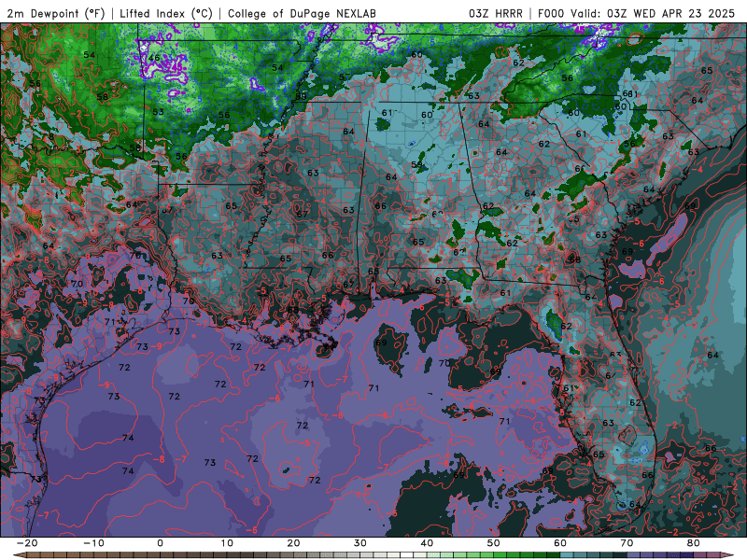The width and height of the screenshot is (747, 560).
Task: Click the 30 label on the color scale
Action: tap(360, 543)
